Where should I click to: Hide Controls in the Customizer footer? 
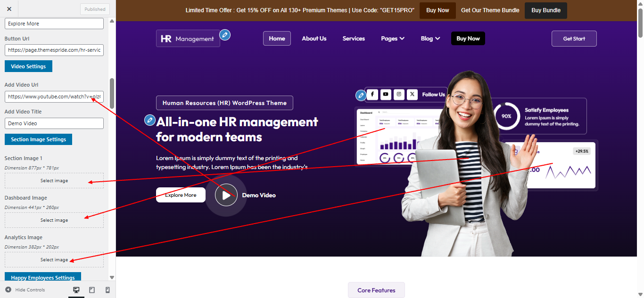point(25,290)
